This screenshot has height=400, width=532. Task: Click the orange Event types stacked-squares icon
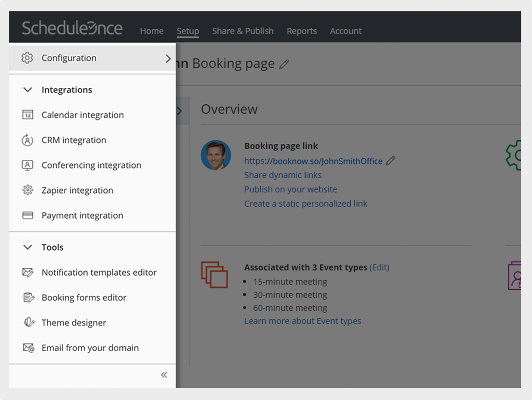click(214, 275)
